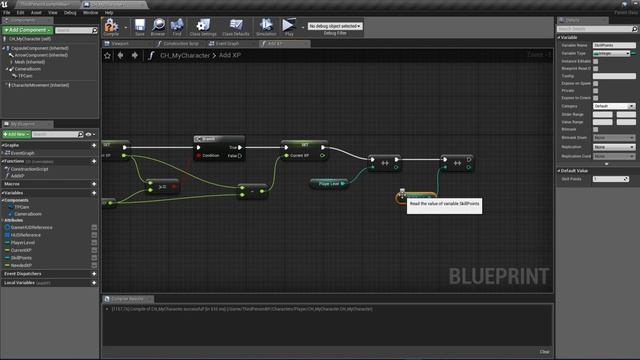The height and width of the screenshot is (360, 640).
Task: Add a new macro with the Macros plus icon
Action: pyautogui.click(x=94, y=184)
